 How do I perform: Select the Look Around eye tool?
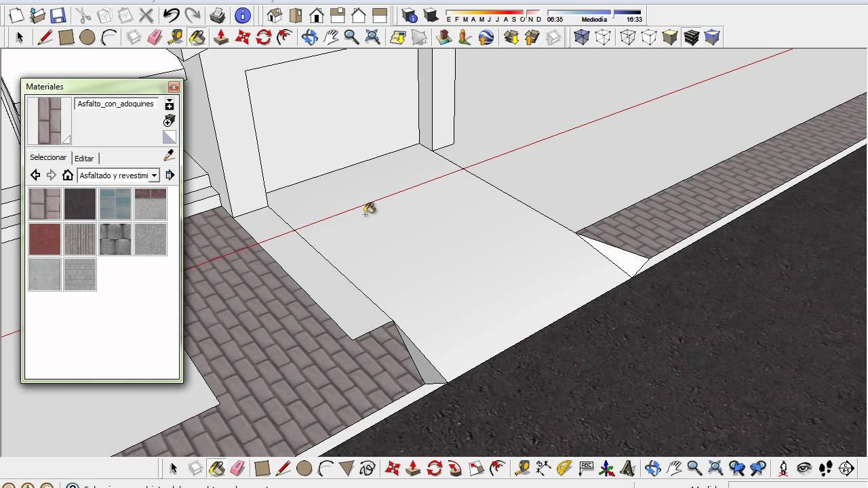[804, 468]
